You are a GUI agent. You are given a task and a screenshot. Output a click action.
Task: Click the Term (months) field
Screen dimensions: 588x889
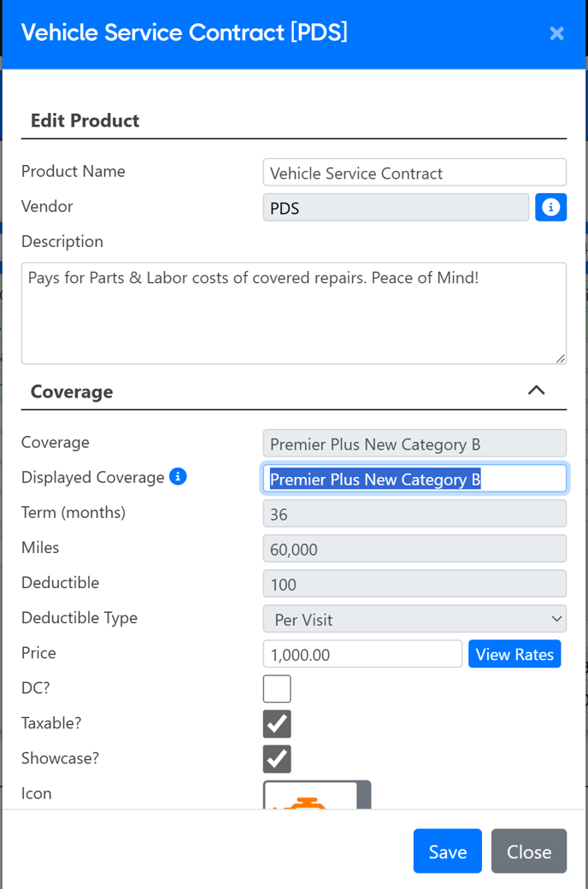415,514
